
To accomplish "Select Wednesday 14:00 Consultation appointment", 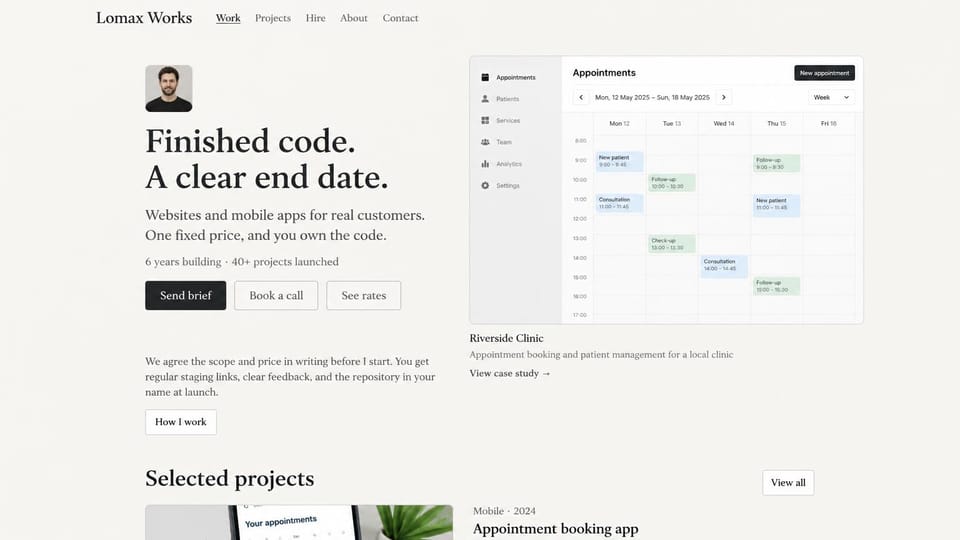I will (x=724, y=265).
